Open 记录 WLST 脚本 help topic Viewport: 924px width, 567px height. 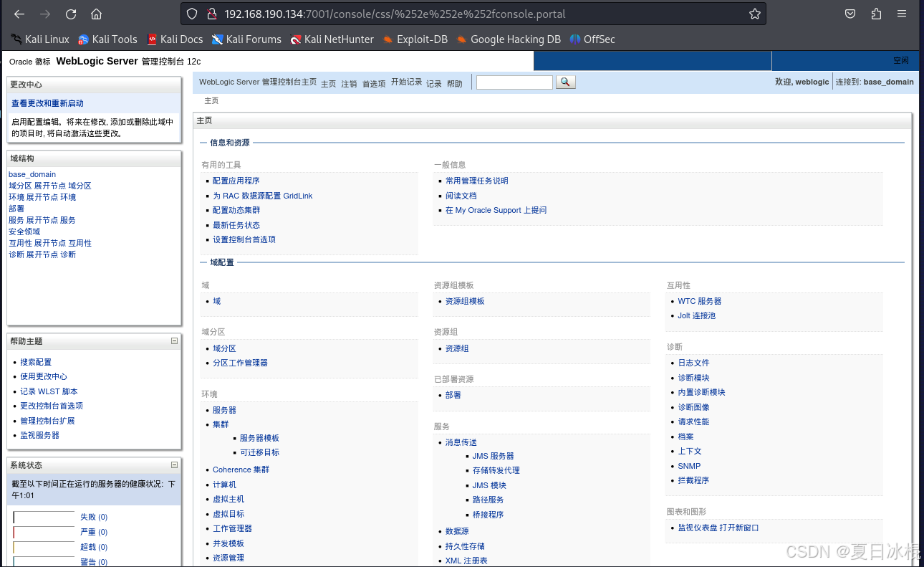pos(49,391)
